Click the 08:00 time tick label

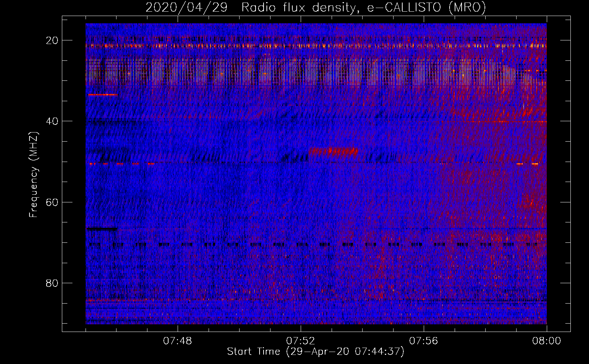(546, 341)
